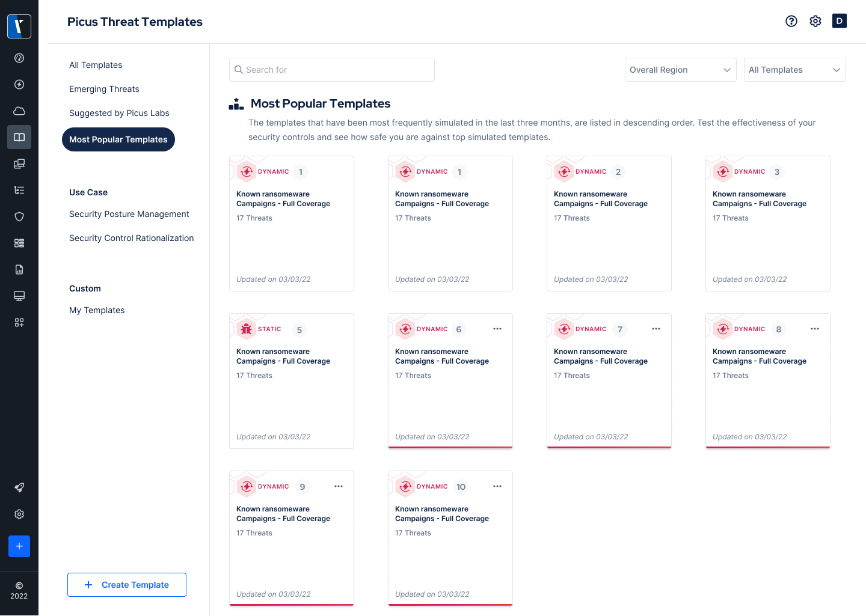Image resolution: width=866 pixels, height=616 pixels.
Task: Open the threat templates book icon
Action: (19, 137)
